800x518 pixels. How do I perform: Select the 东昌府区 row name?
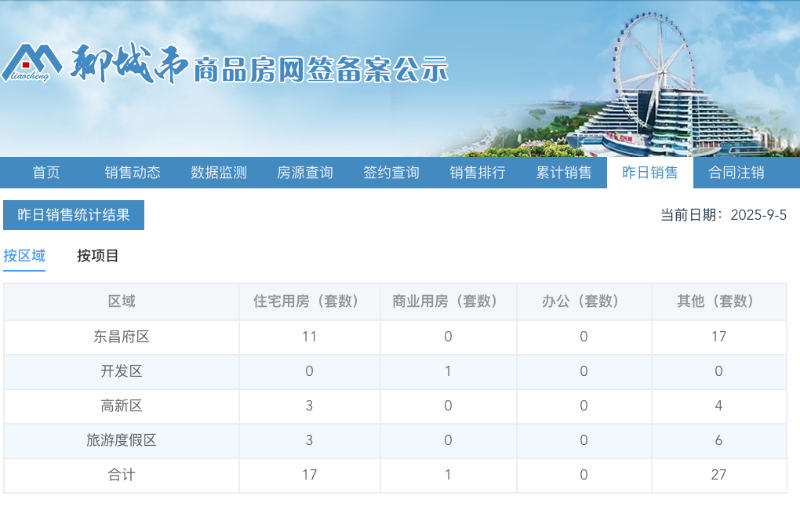coord(121,337)
